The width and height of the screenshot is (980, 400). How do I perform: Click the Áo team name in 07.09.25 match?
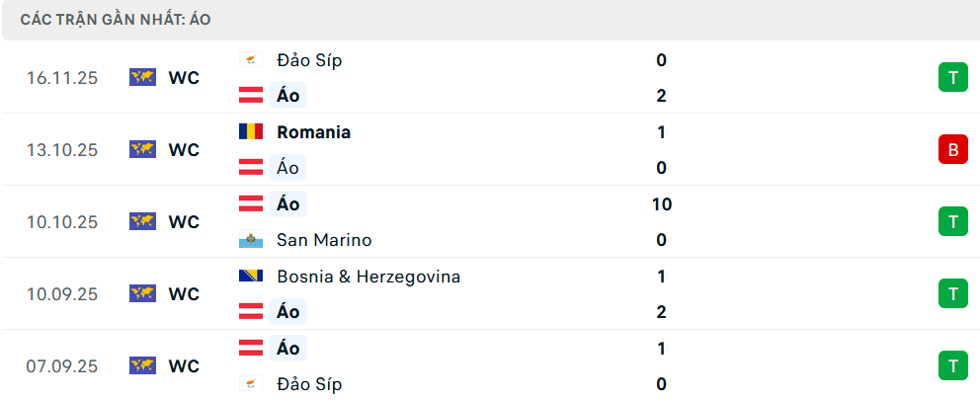pyautogui.click(x=288, y=349)
